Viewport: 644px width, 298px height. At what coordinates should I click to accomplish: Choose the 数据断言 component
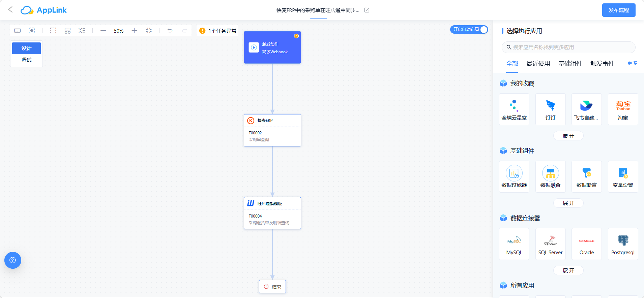[587, 177]
